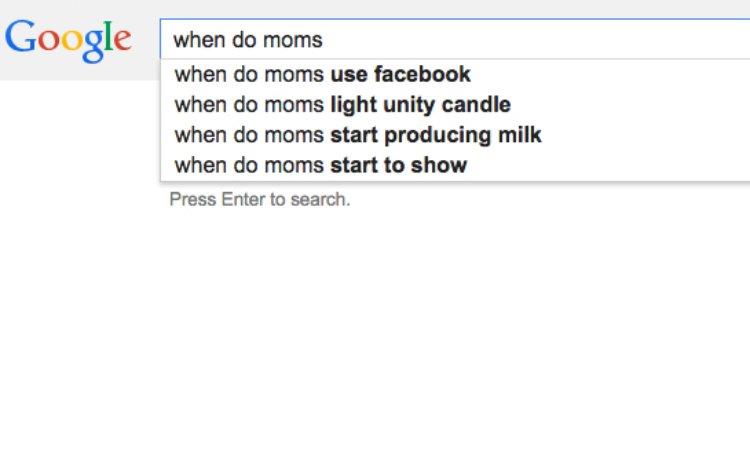Screen dimensions: 750x450
Task: Select suggestion 'when do moms use facebook'
Action: coord(455,75)
